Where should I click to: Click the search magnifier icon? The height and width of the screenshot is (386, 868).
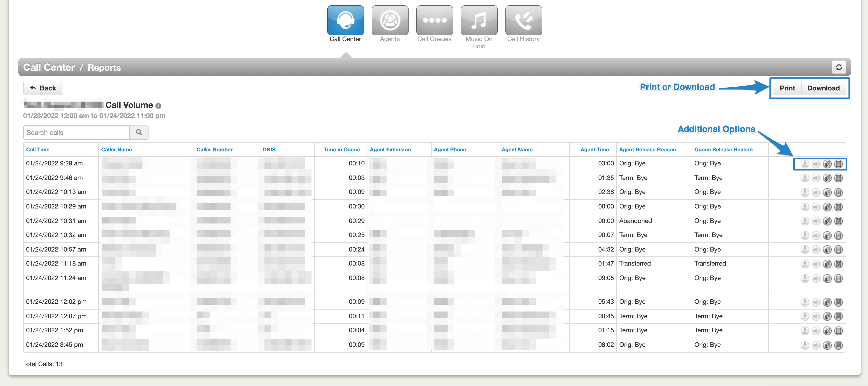(x=139, y=132)
